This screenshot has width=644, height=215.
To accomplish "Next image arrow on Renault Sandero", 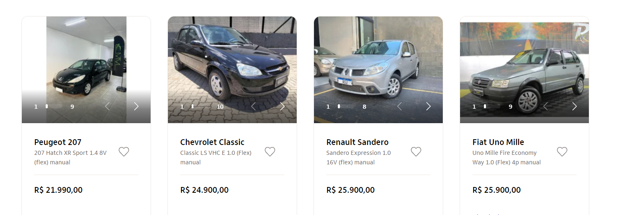I will click(428, 107).
